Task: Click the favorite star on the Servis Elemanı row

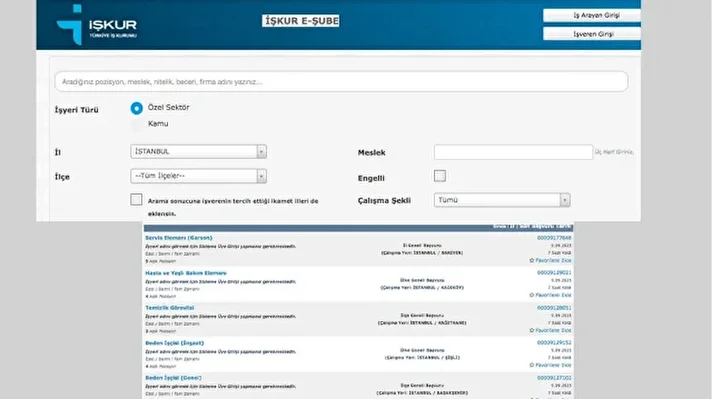Action: 532,261
